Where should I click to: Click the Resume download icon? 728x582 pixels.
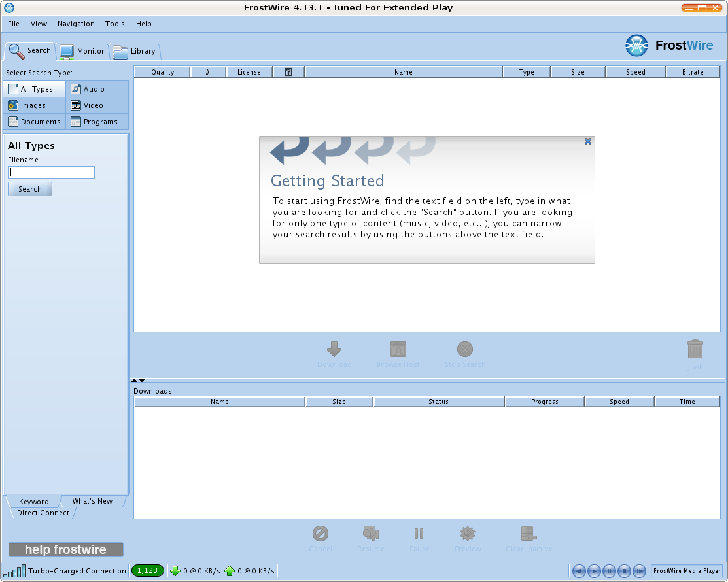tap(370, 534)
